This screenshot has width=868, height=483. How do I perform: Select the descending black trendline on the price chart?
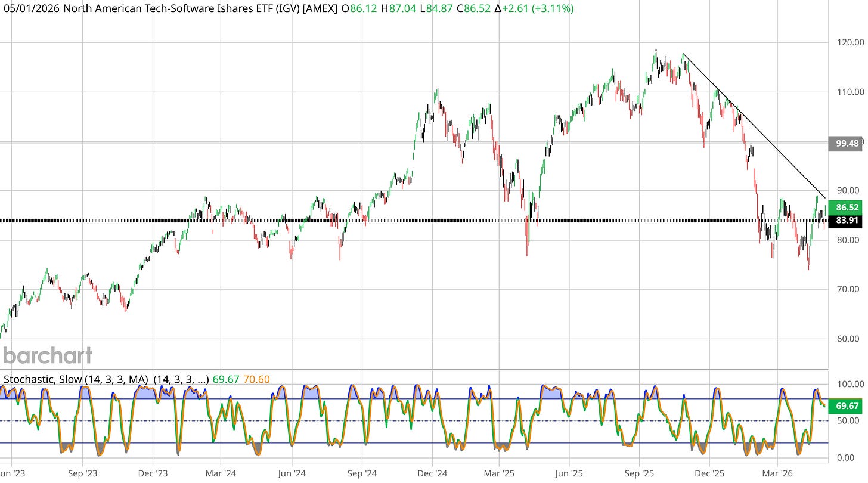coord(754,126)
